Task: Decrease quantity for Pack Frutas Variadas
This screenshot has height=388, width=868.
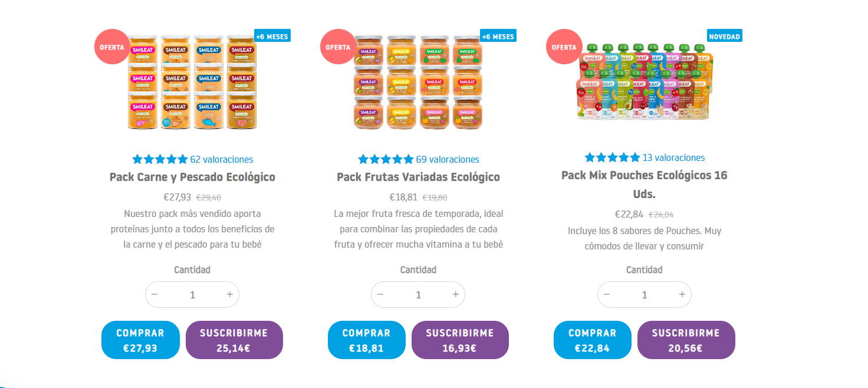Action: tap(380, 294)
